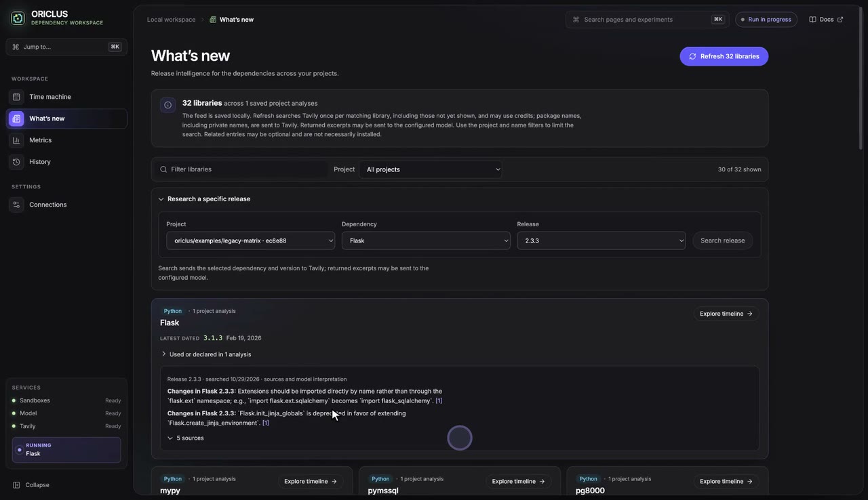Click the Collapse sidebar icon
868x500 pixels.
click(16, 485)
